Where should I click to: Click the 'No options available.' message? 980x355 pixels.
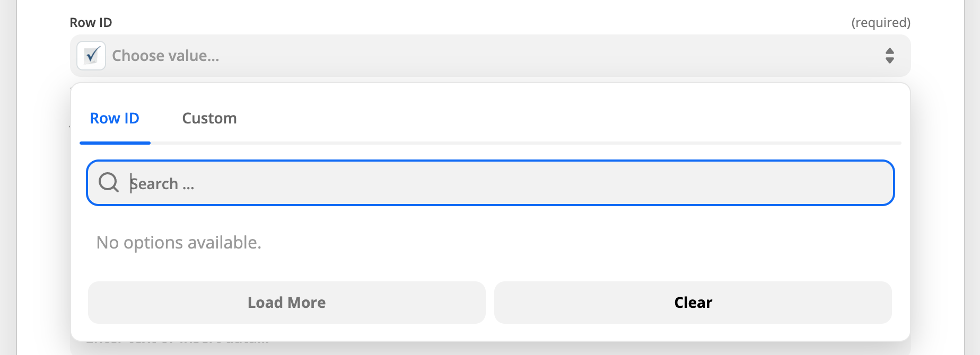tap(179, 243)
